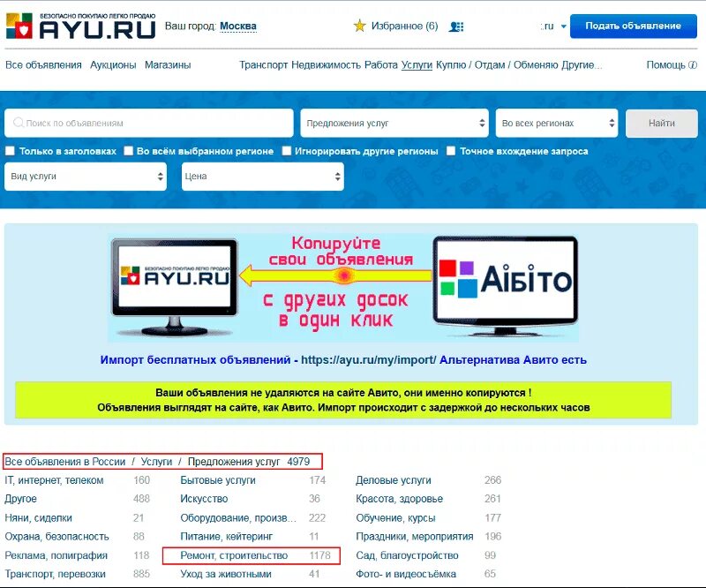The width and height of the screenshot is (706, 588).
Task: Open the .ru domain dropdown arrow
Action: (x=563, y=26)
